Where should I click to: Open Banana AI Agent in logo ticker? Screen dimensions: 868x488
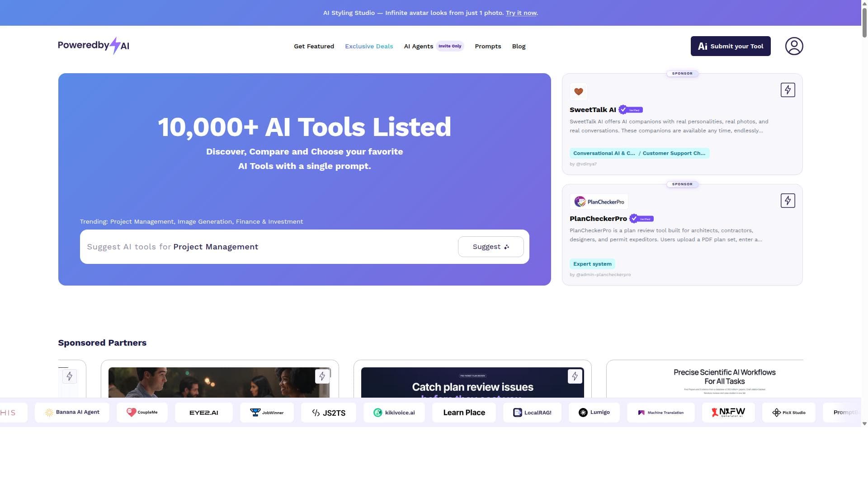(x=72, y=413)
